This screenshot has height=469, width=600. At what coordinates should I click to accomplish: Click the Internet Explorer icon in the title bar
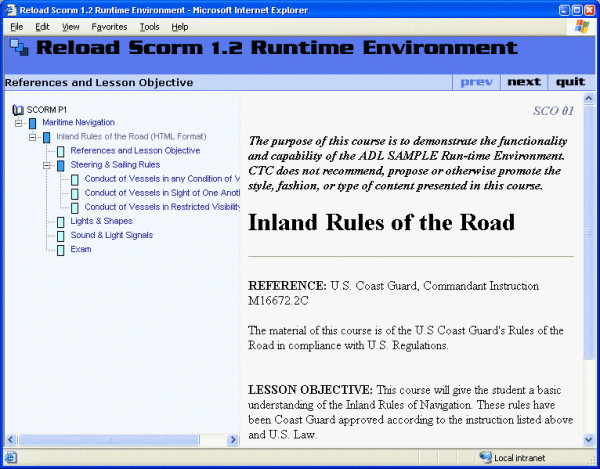11,10
